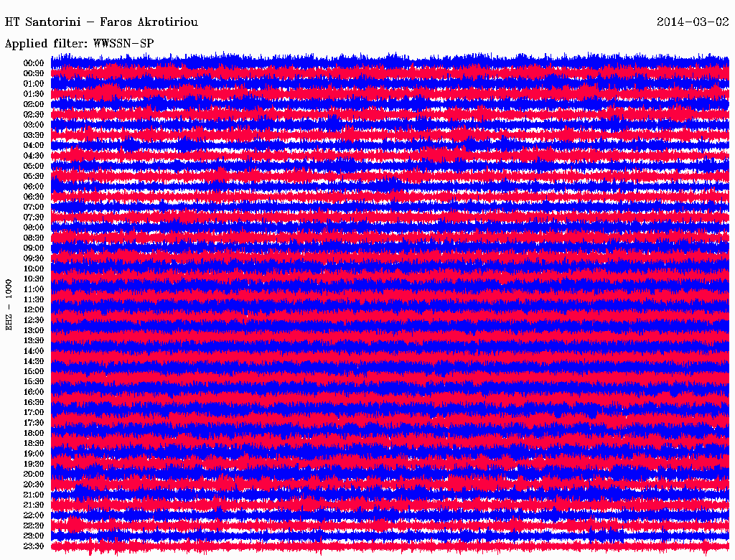Select the 14:30 time label
The width and height of the screenshot is (735, 560).
pos(34,361)
